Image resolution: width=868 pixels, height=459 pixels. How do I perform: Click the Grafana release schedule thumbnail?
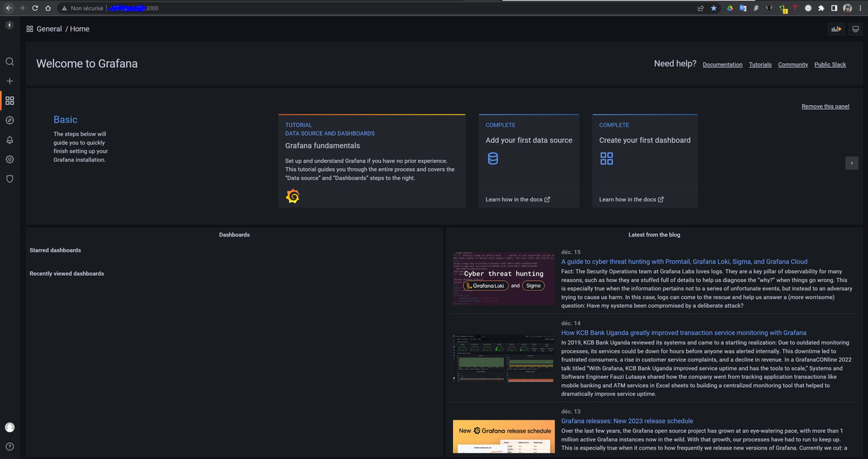[x=504, y=437]
